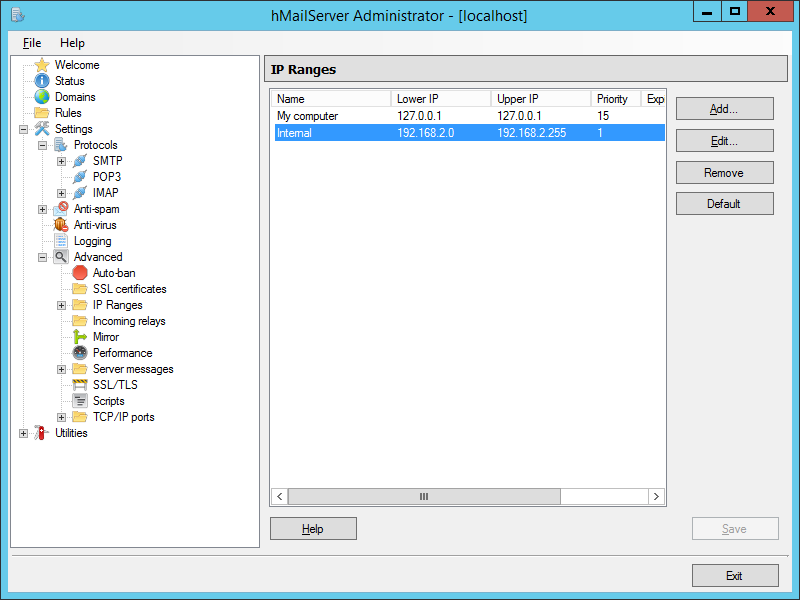This screenshot has width=800, height=600.
Task: Expand the SMTP tree node
Action: coord(61,162)
